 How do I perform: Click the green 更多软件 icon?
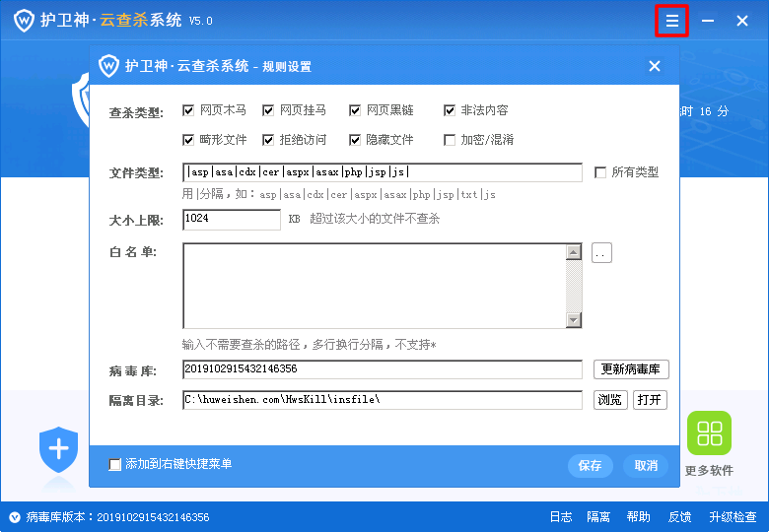(709, 433)
